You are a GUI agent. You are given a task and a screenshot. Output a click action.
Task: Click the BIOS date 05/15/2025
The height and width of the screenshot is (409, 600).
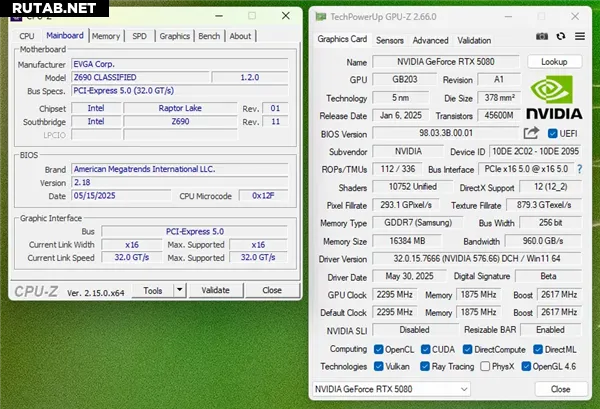(121, 196)
